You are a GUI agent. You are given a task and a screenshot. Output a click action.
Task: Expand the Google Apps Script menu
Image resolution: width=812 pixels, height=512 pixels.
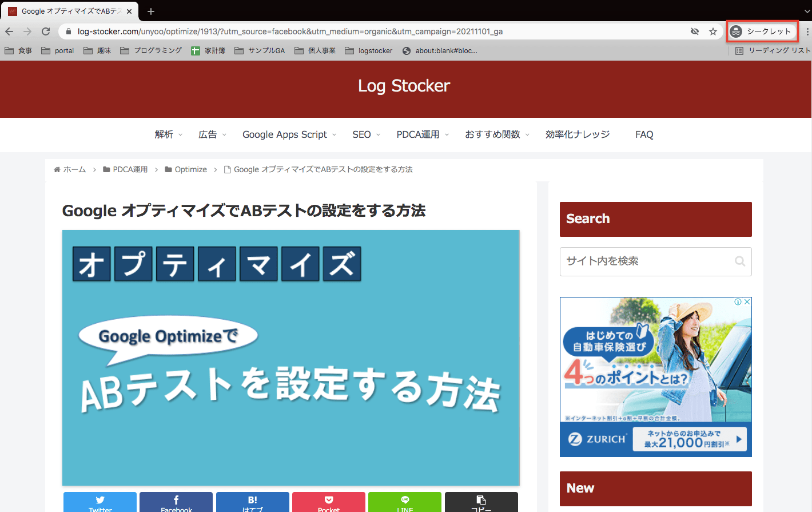289,134
